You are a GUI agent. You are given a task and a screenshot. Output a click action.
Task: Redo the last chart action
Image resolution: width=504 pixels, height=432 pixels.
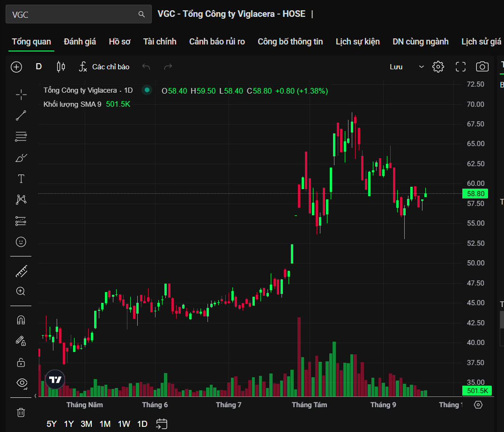point(168,66)
